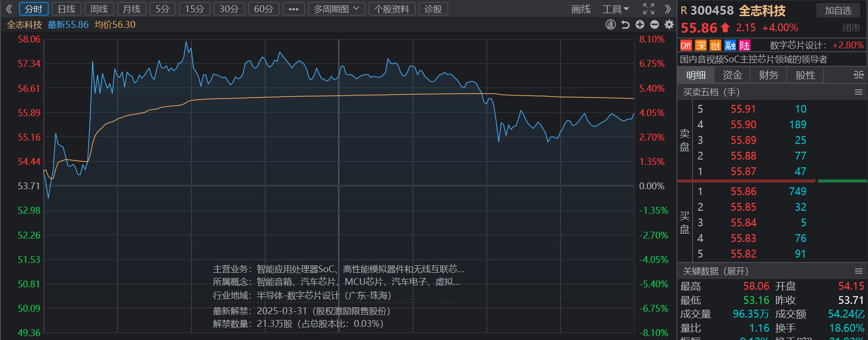Viewport: 868px width, 340px height.
Task: Click the orange 深 exchange badge
Action: (x=701, y=45)
